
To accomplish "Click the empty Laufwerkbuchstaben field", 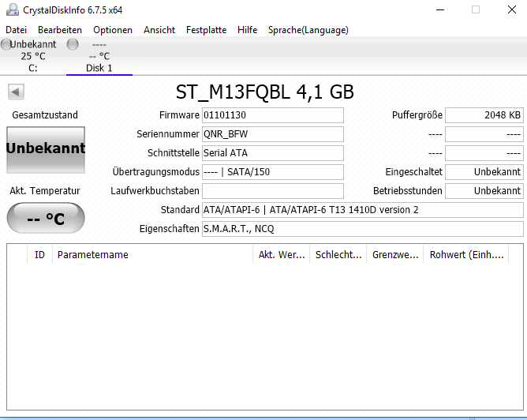I will pos(273,191).
